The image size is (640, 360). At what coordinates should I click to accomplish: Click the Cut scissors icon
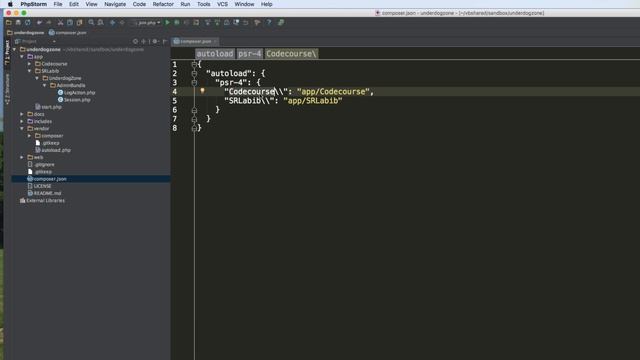(60, 22)
